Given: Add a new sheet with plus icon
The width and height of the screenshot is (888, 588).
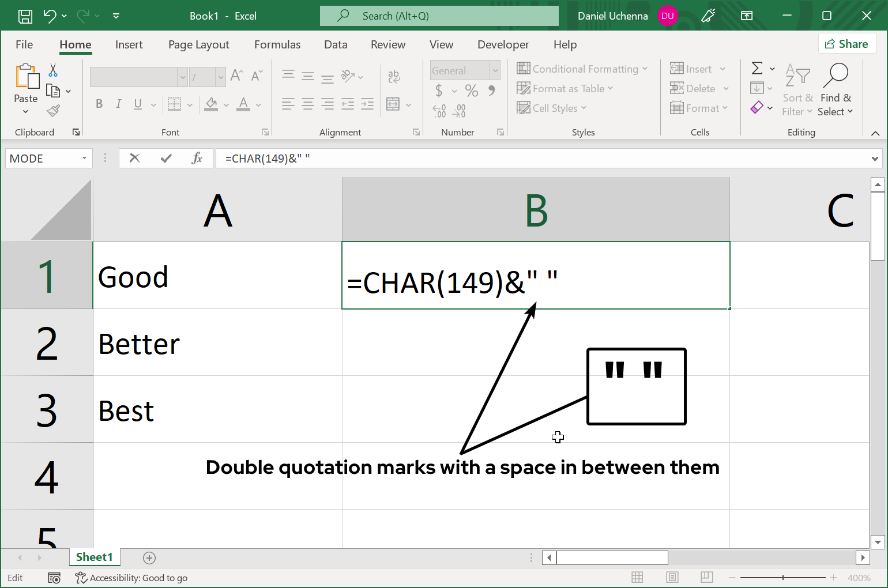Looking at the screenshot, I should [x=149, y=557].
